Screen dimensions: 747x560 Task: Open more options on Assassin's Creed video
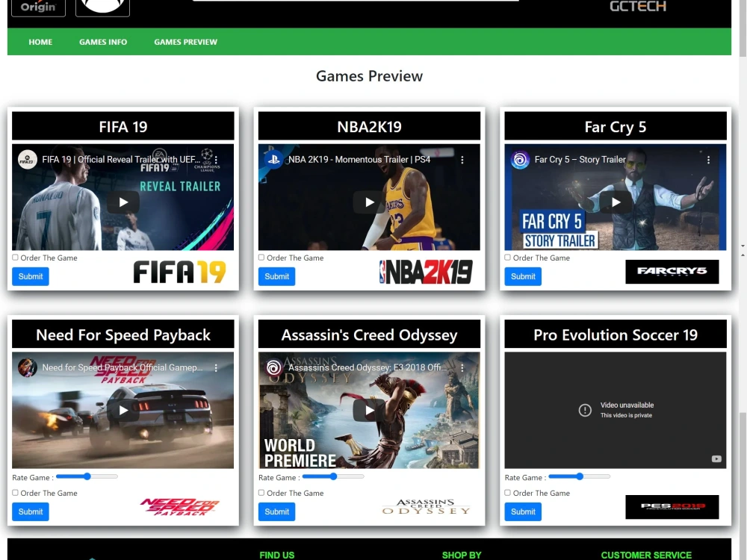click(x=462, y=367)
